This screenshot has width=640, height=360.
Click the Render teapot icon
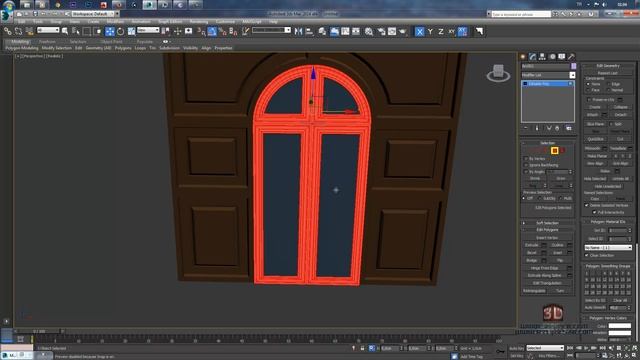[x=403, y=31]
